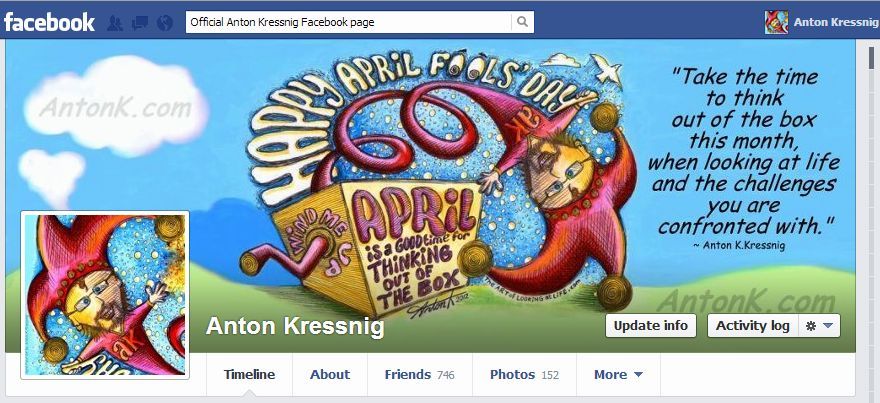The image size is (880, 403).
Task: Click the Facebook logo
Action: pos(49,22)
